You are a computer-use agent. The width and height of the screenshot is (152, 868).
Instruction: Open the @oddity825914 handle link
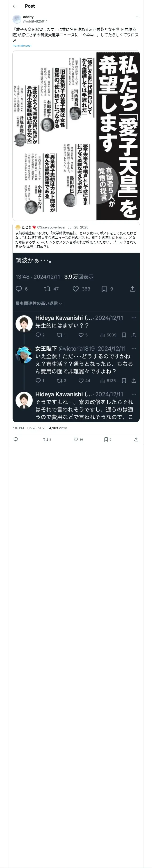click(x=35, y=21)
